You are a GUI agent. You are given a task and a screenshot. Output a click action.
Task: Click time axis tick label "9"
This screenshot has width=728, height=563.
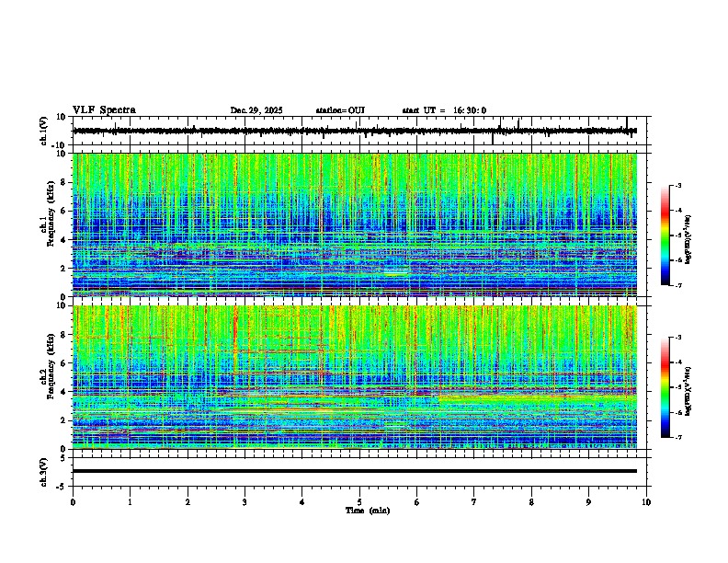pyautogui.click(x=588, y=502)
